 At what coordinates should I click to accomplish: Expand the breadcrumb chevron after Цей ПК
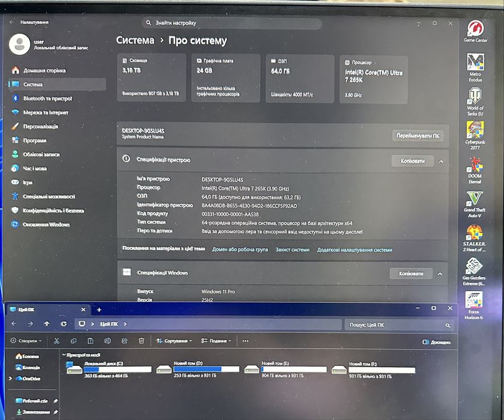pyautogui.click(x=126, y=324)
